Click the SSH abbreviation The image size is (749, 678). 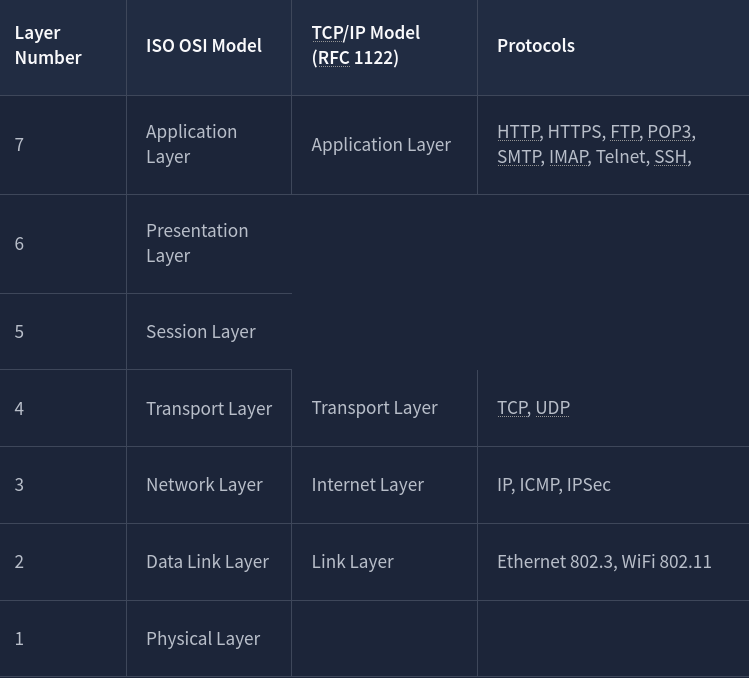[x=670, y=157]
